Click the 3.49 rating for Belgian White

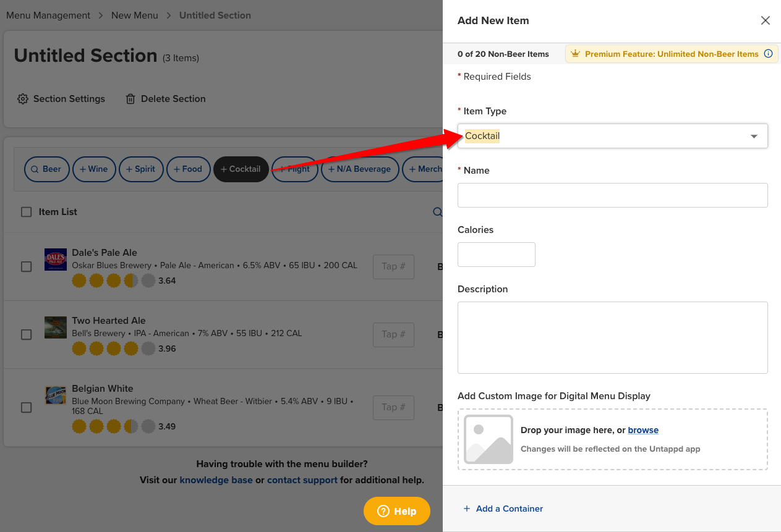(167, 426)
